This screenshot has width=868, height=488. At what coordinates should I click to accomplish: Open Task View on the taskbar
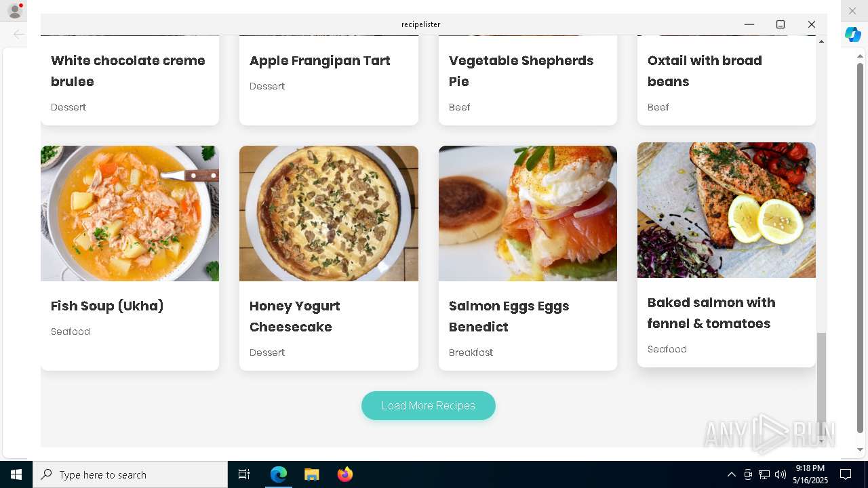244,474
